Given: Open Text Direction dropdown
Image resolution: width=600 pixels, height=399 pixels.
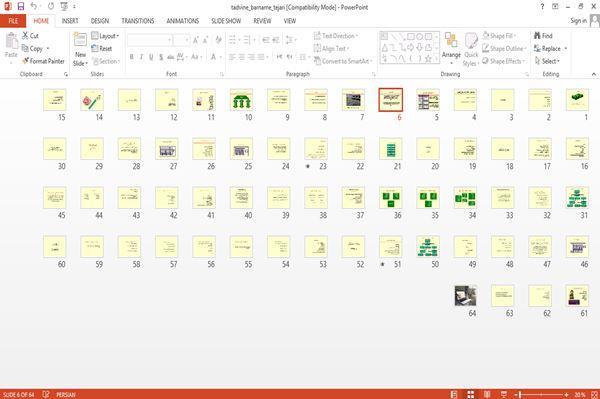Looking at the screenshot, I should tap(336, 36).
